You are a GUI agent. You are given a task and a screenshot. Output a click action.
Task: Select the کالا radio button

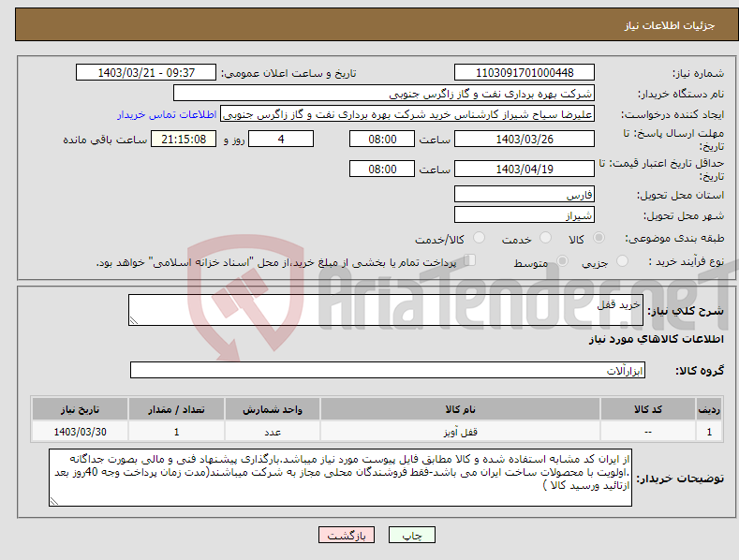click(599, 238)
